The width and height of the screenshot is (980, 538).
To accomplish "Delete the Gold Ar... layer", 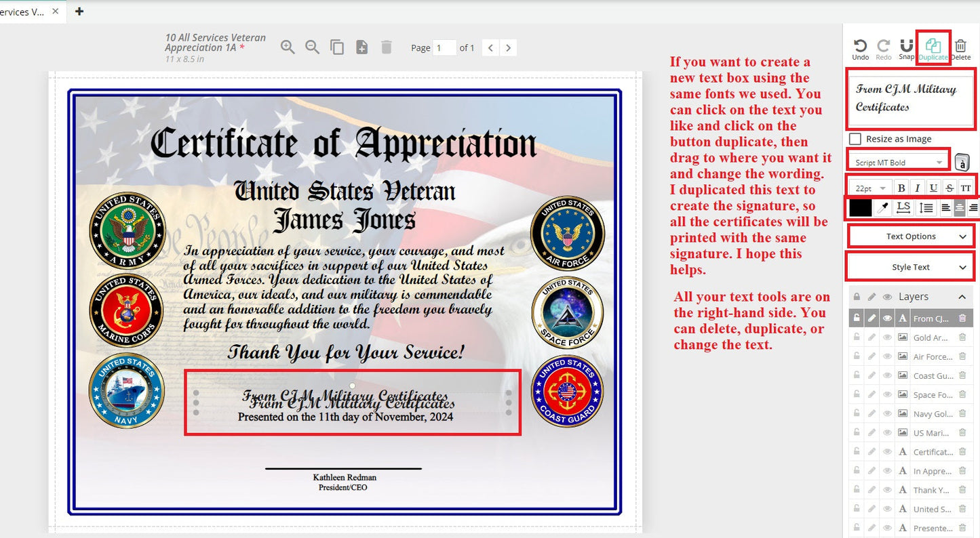I will 962,337.
